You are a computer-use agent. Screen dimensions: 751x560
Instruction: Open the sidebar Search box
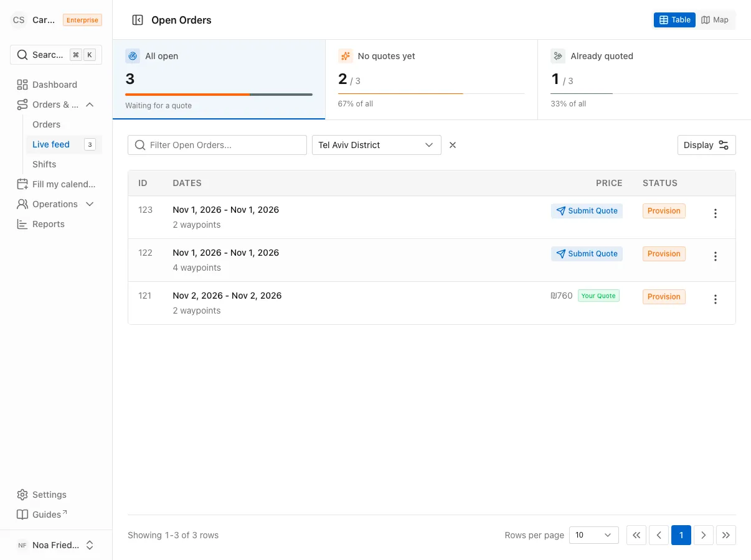pyautogui.click(x=56, y=55)
